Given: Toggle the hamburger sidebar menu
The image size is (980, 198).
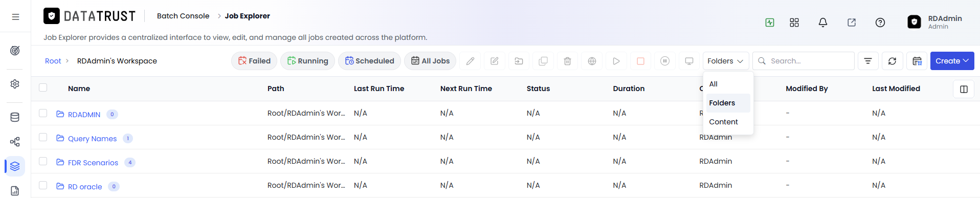Looking at the screenshot, I should coord(15,17).
